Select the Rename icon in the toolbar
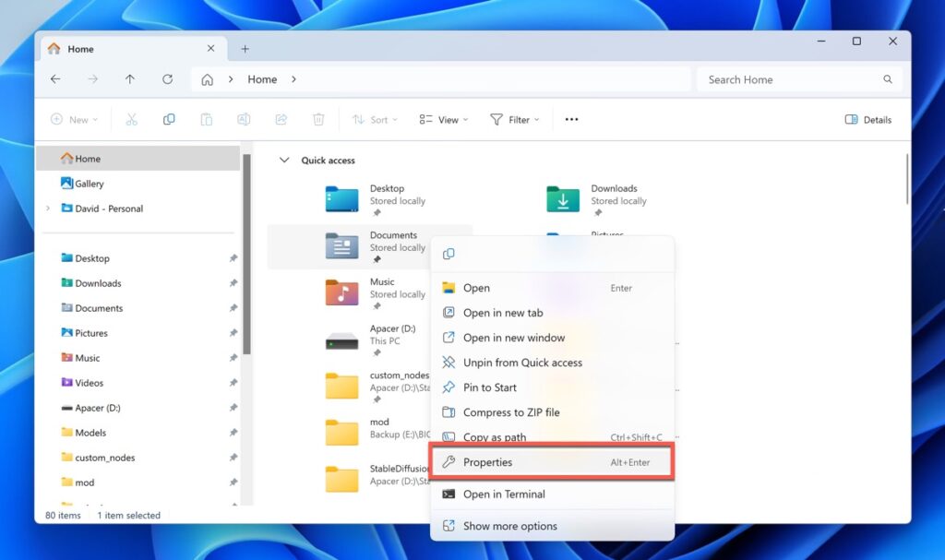Viewport: 945px width, 560px height. (x=243, y=119)
